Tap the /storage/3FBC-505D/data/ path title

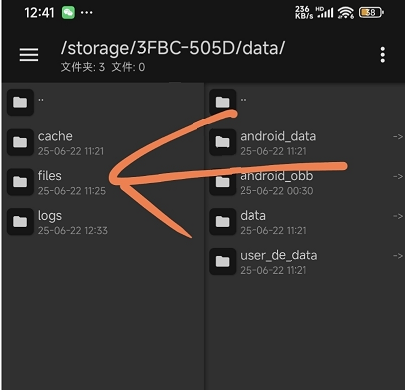point(173,48)
